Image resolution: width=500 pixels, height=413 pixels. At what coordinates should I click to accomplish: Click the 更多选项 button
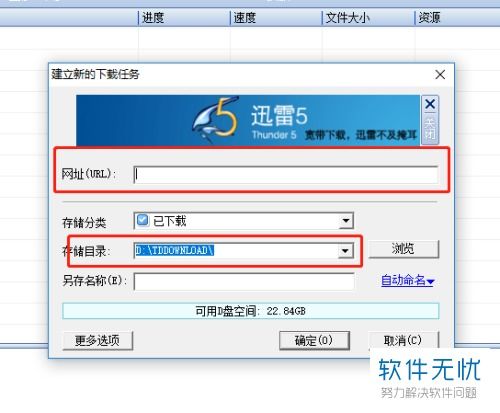97,340
